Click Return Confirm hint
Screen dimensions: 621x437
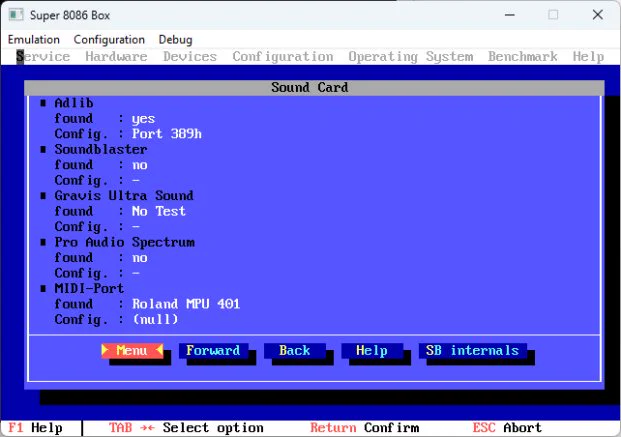coord(364,428)
